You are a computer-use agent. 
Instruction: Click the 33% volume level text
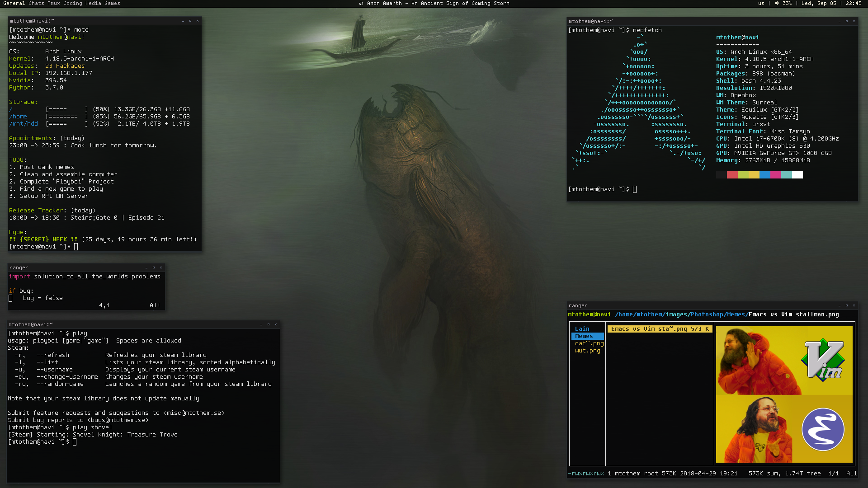787,3
